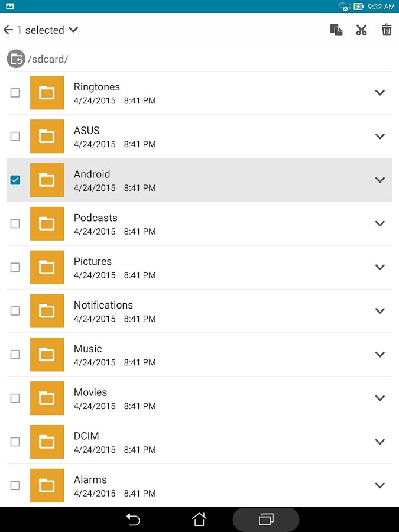This screenshot has height=532, width=399.
Task: Tap the trash delete icon
Action: click(387, 30)
